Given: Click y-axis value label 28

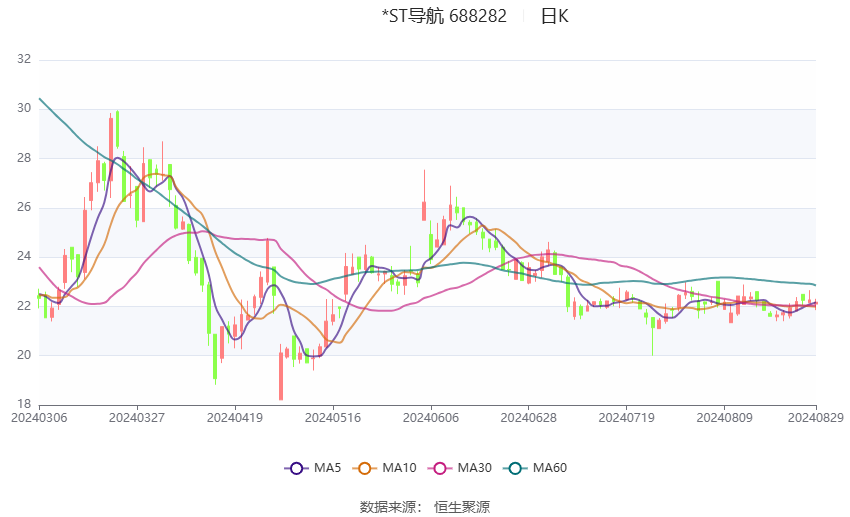Looking at the screenshot, I should coord(24,158).
